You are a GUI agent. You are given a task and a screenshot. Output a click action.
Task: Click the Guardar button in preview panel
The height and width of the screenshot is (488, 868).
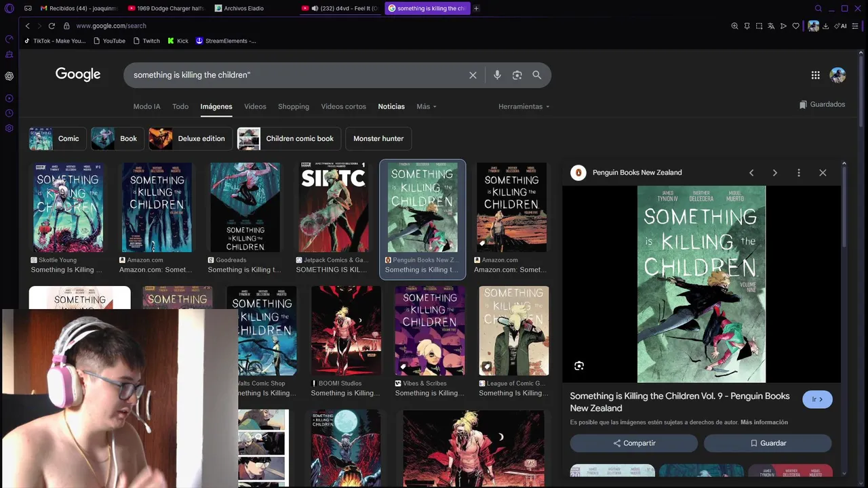coord(768,443)
